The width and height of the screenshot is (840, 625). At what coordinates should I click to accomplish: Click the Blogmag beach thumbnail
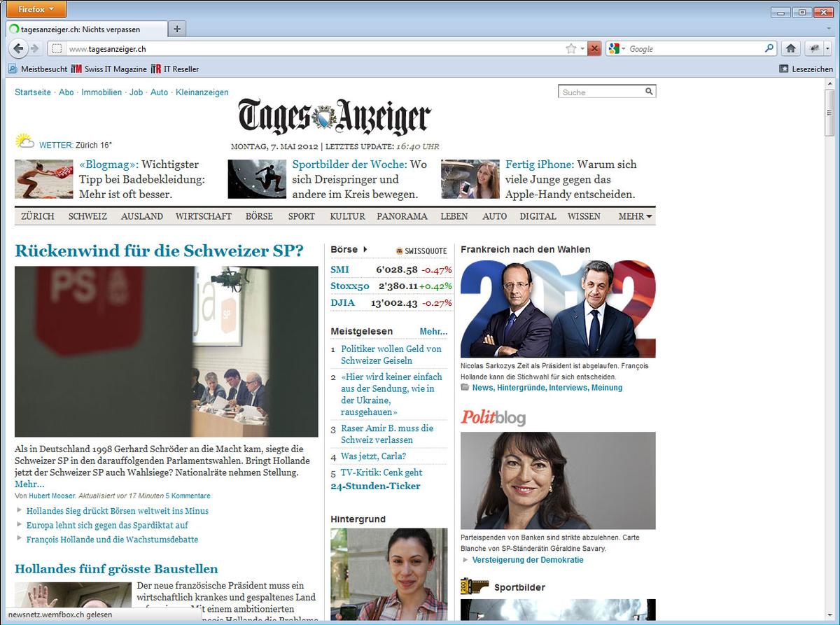coord(44,179)
